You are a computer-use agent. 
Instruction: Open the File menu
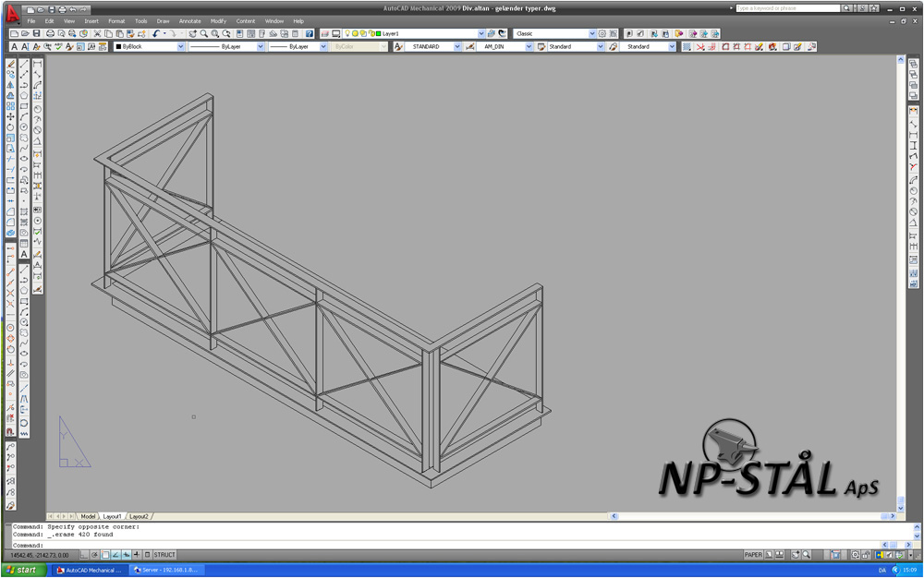coord(31,21)
